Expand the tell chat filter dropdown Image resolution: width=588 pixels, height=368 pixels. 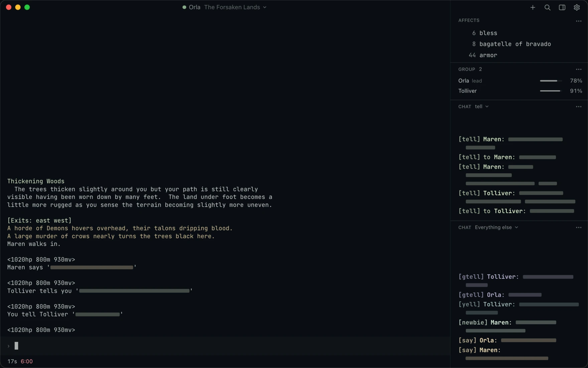pyautogui.click(x=482, y=106)
